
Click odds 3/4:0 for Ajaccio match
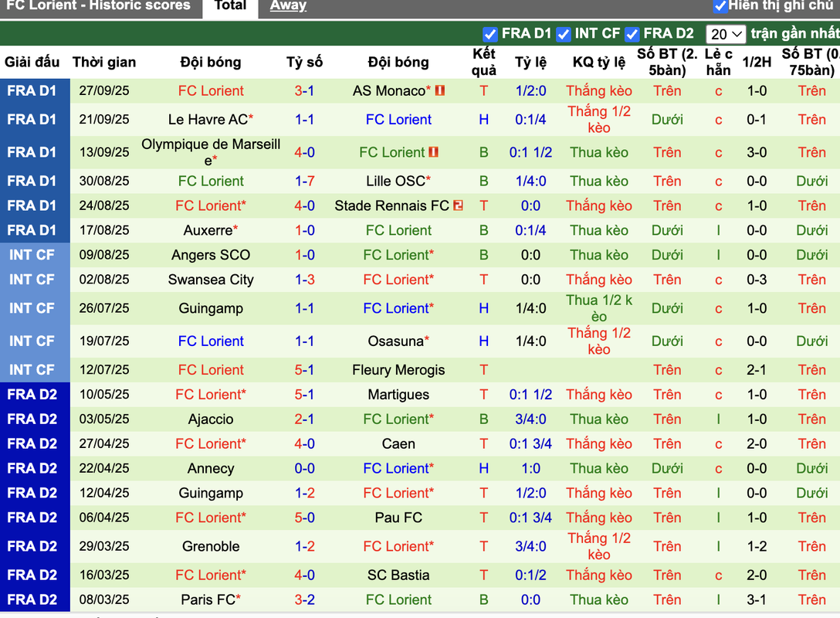point(531,419)
